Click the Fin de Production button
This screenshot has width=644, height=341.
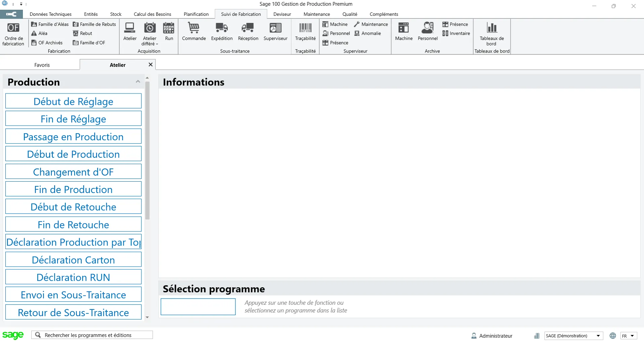tap(73, 189)
